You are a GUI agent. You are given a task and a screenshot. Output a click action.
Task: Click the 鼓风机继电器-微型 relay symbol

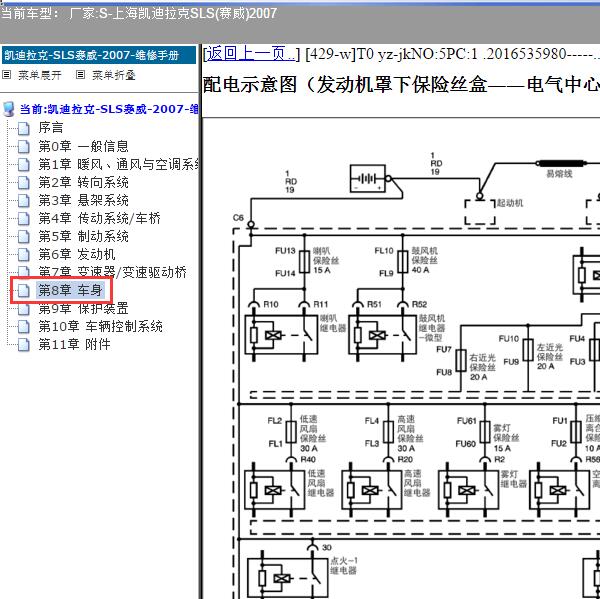tap(382, 335)
